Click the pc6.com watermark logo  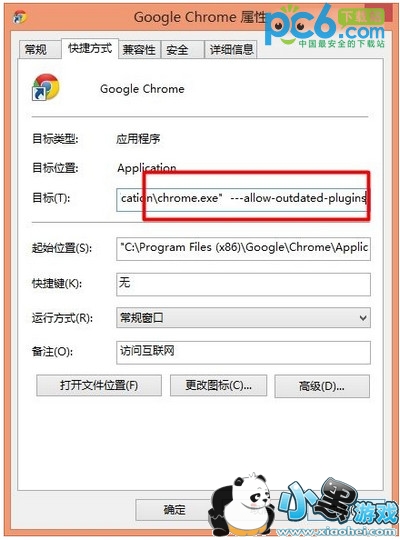pyautogui.click(x=325, y=27)
